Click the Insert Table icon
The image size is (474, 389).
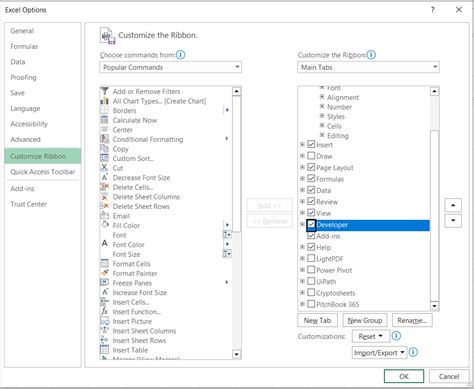[105, 350]
